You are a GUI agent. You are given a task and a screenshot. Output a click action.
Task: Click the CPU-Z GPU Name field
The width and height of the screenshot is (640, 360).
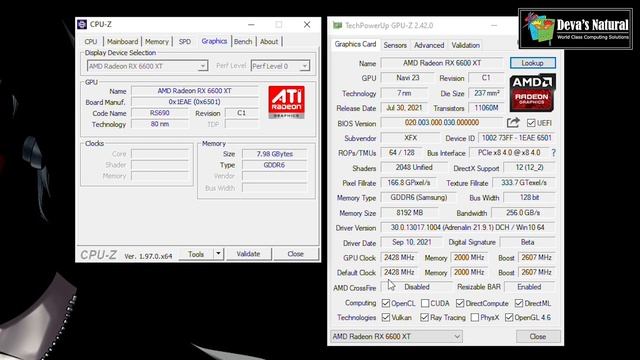point(195,91)
